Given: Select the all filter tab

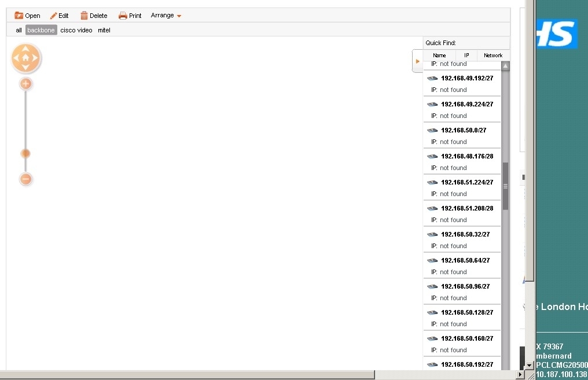Looking at the screenshot, I should click(17, 30).
